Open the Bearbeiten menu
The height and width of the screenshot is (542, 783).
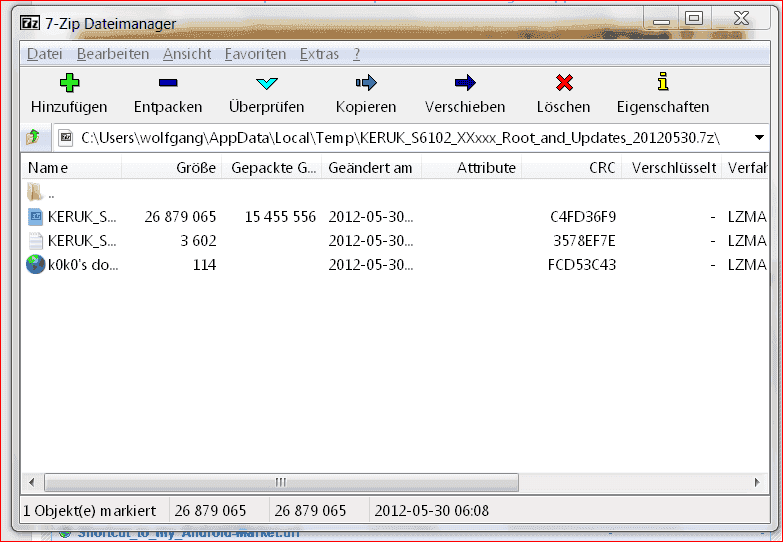tap(113, 54)
